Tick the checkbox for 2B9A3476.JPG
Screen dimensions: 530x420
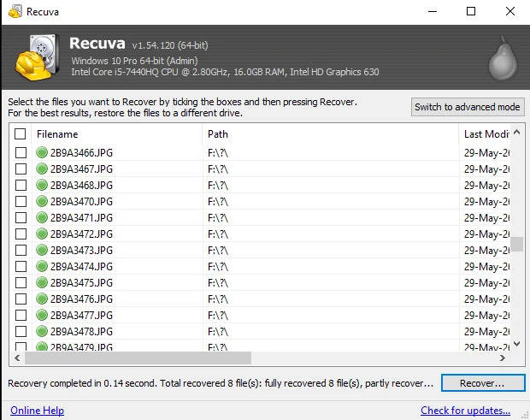21,299
